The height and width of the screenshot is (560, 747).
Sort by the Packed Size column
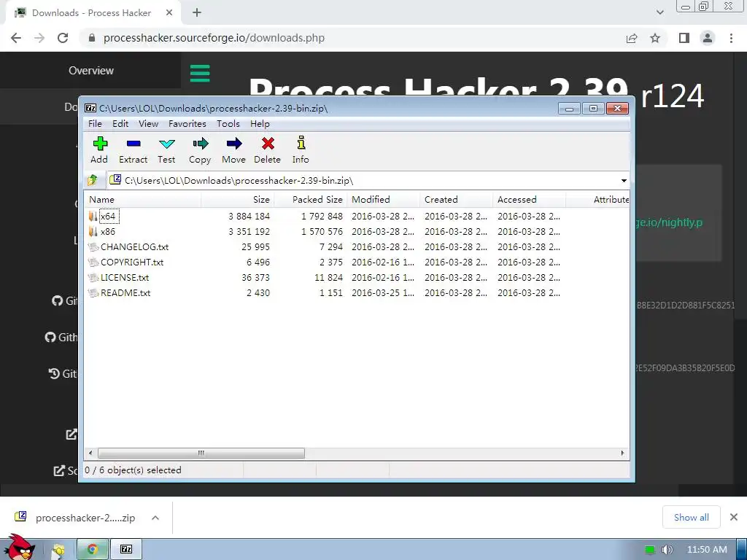311,200
